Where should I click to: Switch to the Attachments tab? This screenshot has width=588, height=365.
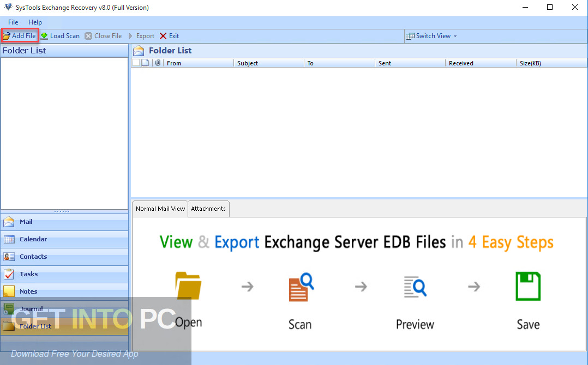click(x=208, y=209)
